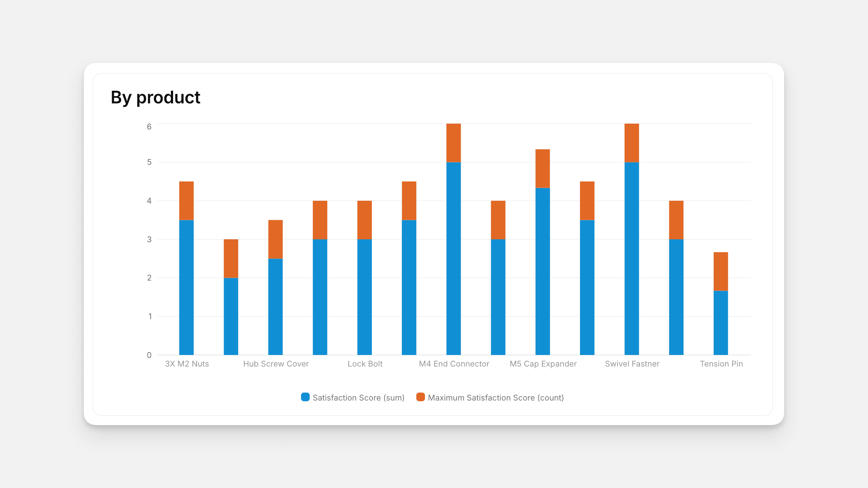Select the Swivel Fastner blue bar
Screen dimensions: 868x488
[x=632, y=258]
